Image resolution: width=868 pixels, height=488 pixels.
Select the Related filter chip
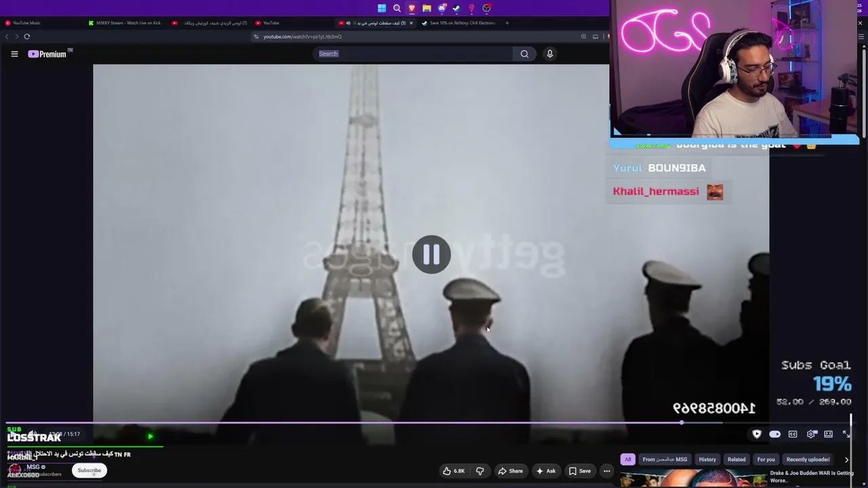(x=736, y=460)
